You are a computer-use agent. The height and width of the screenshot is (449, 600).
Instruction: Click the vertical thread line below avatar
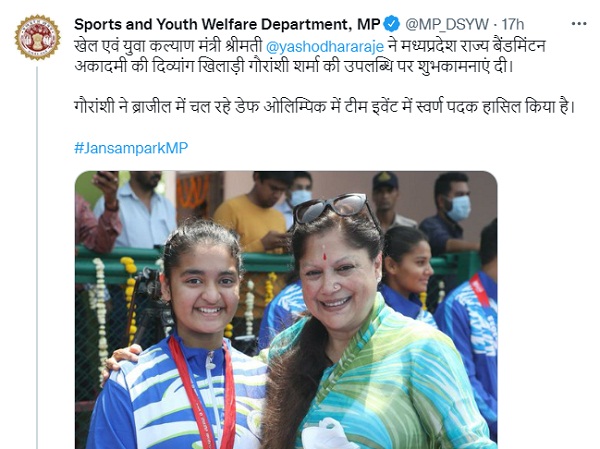tap(37, 257)
